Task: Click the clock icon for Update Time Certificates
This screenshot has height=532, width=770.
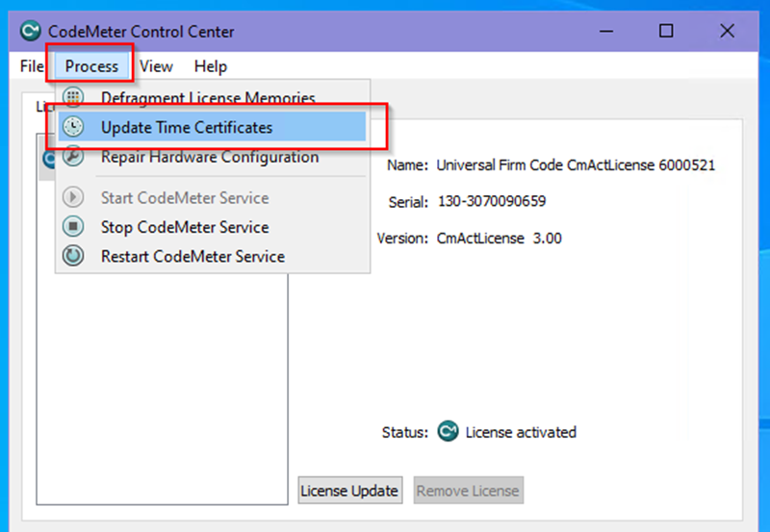Action: [73, 128]
